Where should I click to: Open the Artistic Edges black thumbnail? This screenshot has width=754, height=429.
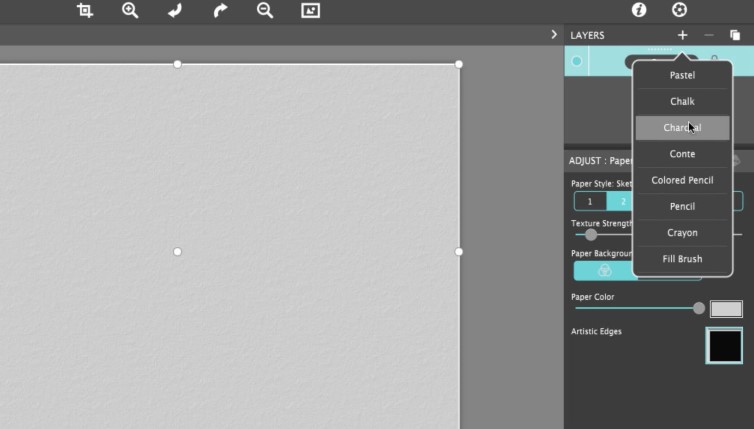point(724,345)
